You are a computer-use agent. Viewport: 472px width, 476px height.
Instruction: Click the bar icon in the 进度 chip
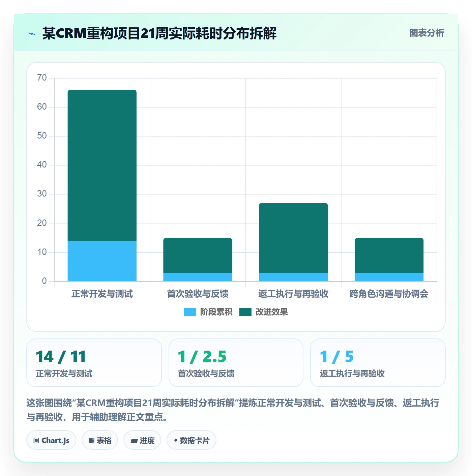pyautogui.click(x=134, y=441)
